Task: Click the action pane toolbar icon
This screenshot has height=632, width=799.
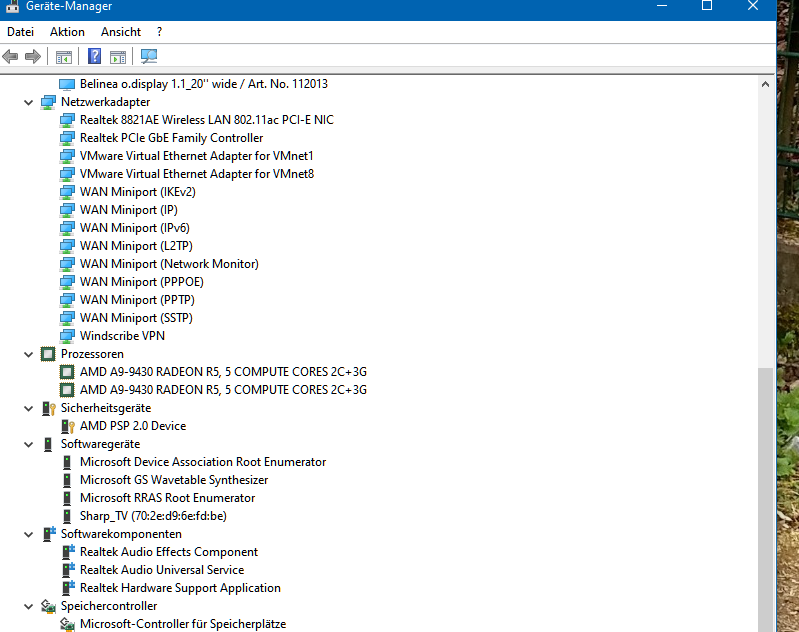Action: click(x=118, y=57)
